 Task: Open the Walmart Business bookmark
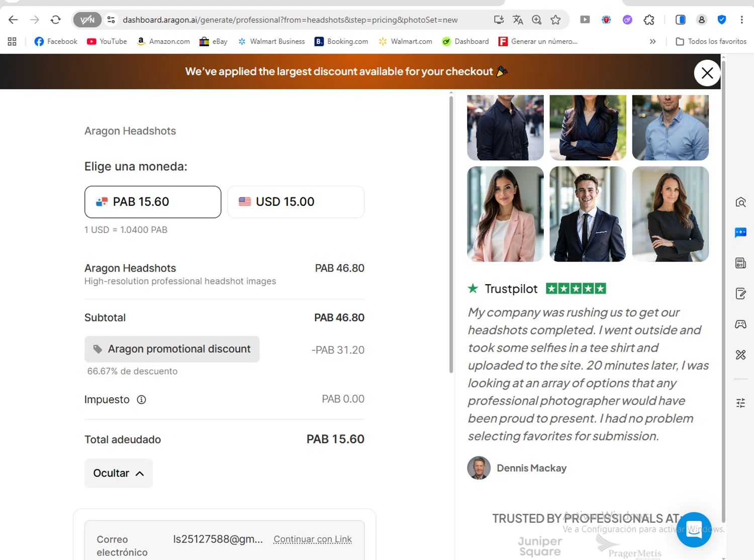(x=271, y=41)
